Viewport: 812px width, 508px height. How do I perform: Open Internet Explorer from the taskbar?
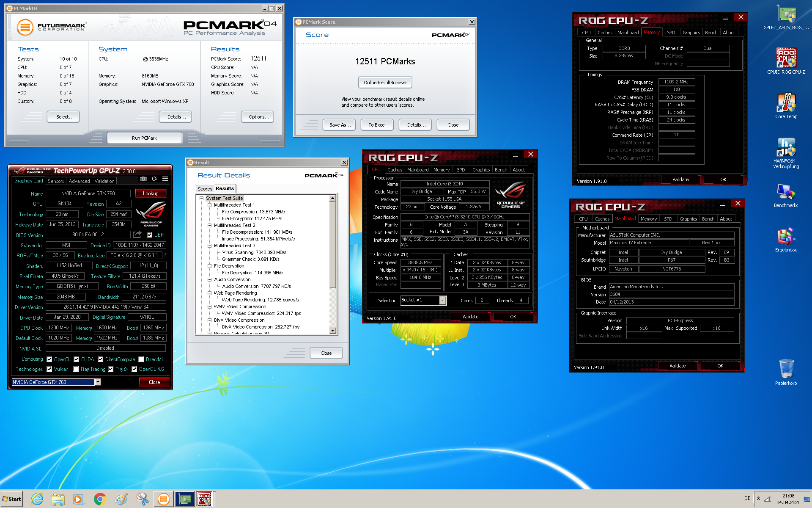(37, 500)
